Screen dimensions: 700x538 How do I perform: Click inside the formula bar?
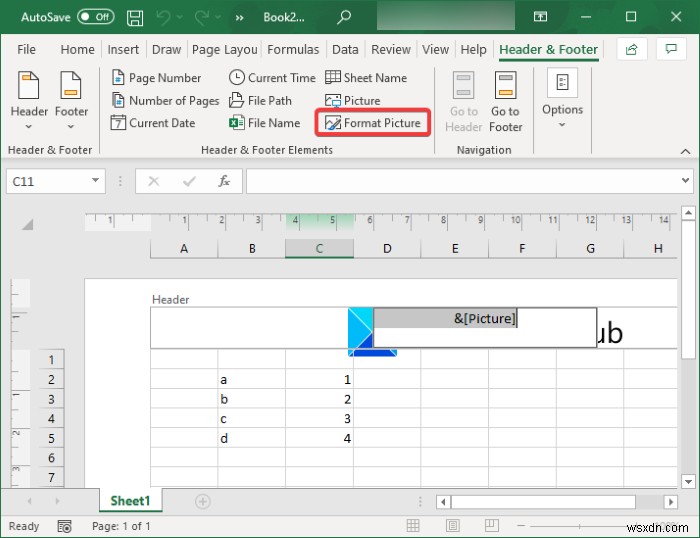coord(463,181)
